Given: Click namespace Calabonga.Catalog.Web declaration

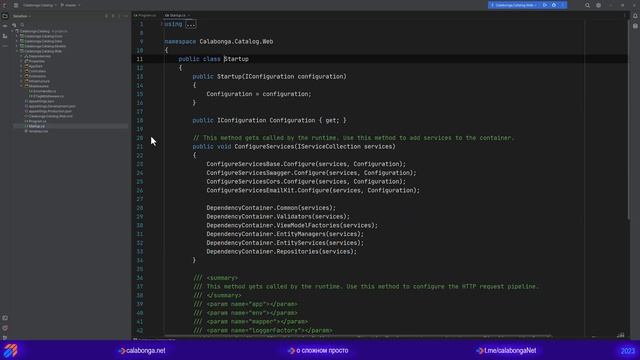Looking at the screenshot, I should point(218,42).
